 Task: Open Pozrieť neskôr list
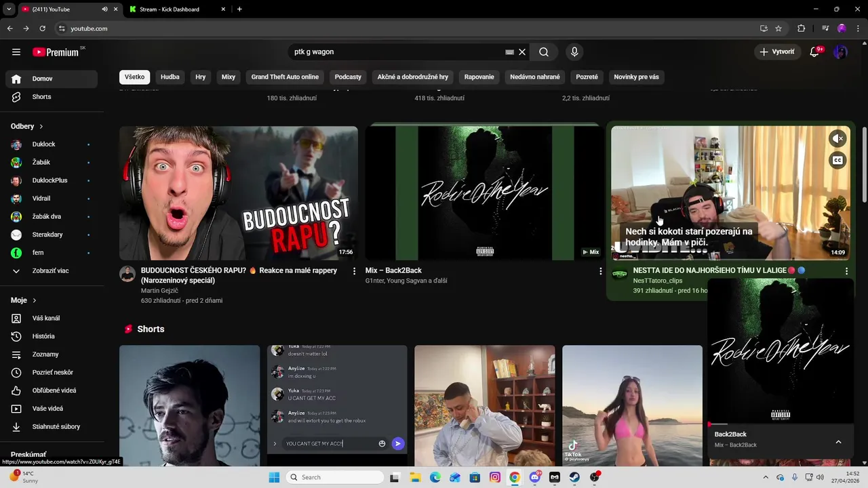[52, 372]
